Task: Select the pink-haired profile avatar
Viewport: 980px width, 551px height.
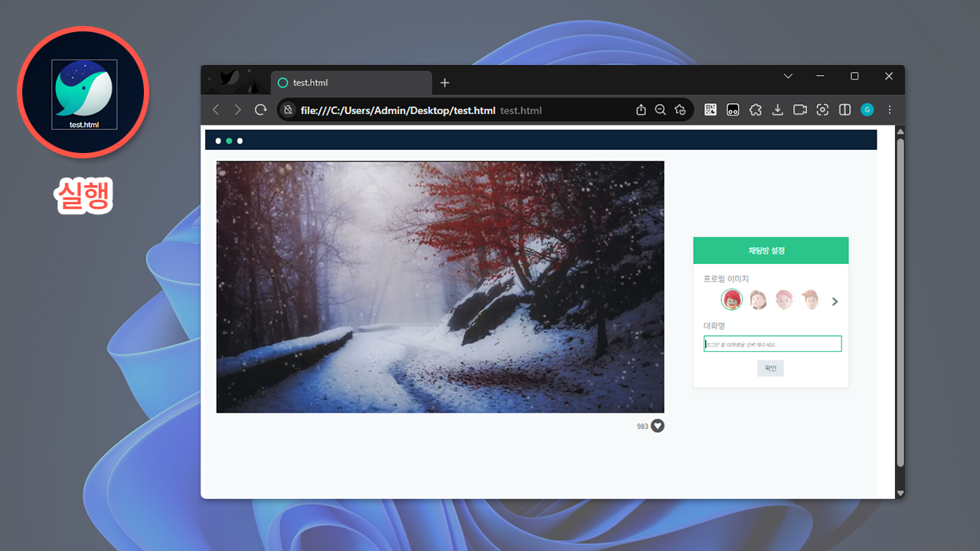Action: [784, 300]
